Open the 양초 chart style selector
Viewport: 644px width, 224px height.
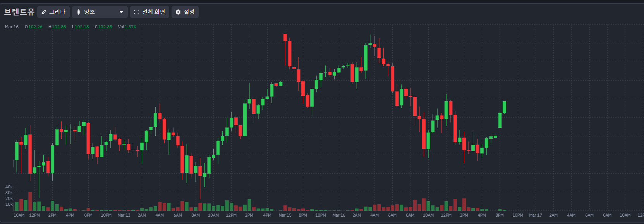tap(99, 12)
